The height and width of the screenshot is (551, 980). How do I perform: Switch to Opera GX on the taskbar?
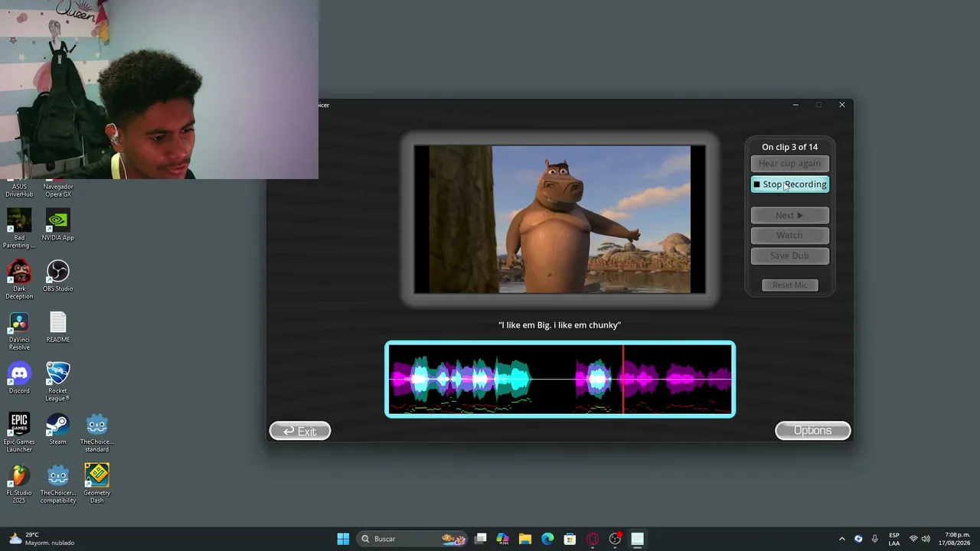[593, 539]
